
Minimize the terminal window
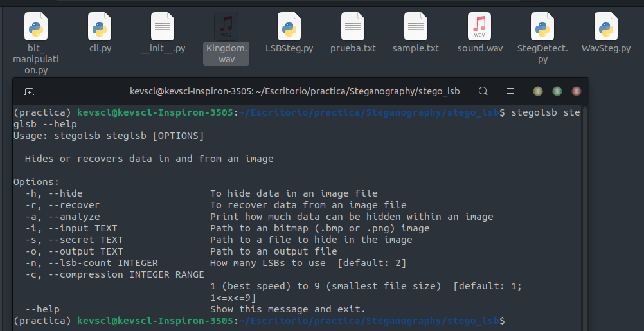(x=537, y=91)
